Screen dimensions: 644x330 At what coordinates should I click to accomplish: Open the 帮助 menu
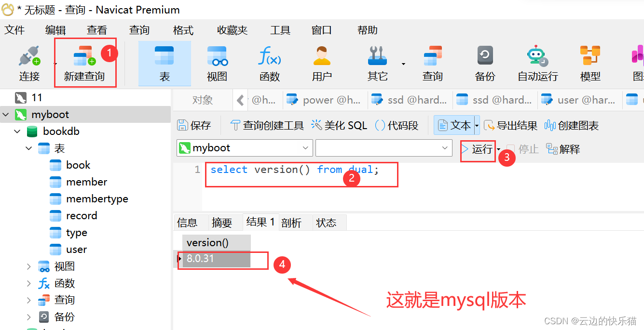368,30
